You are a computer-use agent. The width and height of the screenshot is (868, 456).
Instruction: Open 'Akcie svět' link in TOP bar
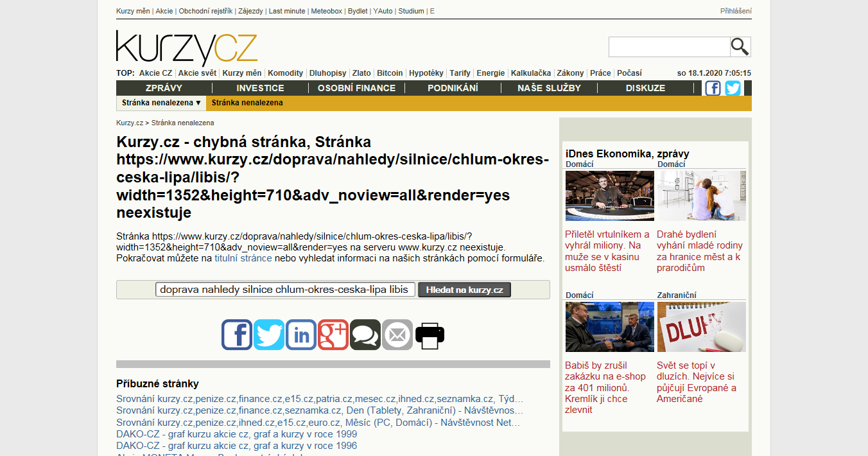tap(198, 73)
